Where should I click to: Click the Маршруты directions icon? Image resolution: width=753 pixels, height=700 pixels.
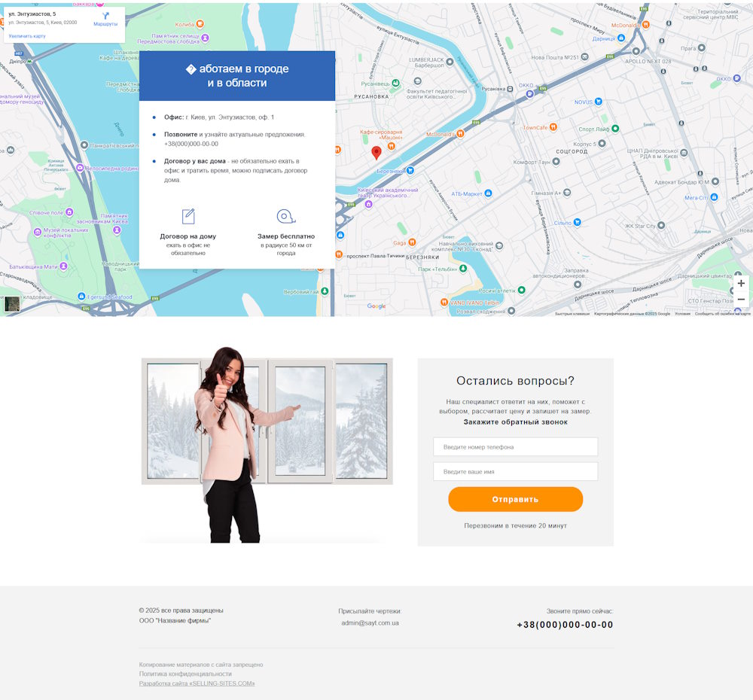point(105,16)
